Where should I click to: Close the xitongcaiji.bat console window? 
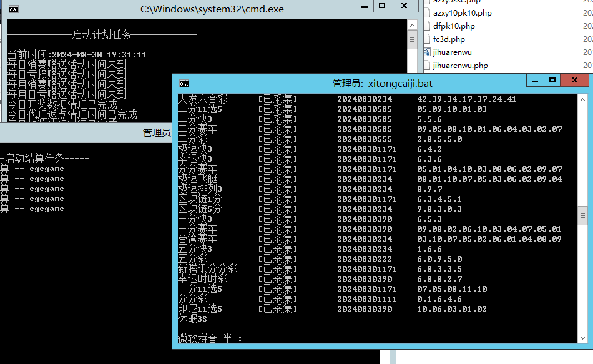(x=575, y=81)
